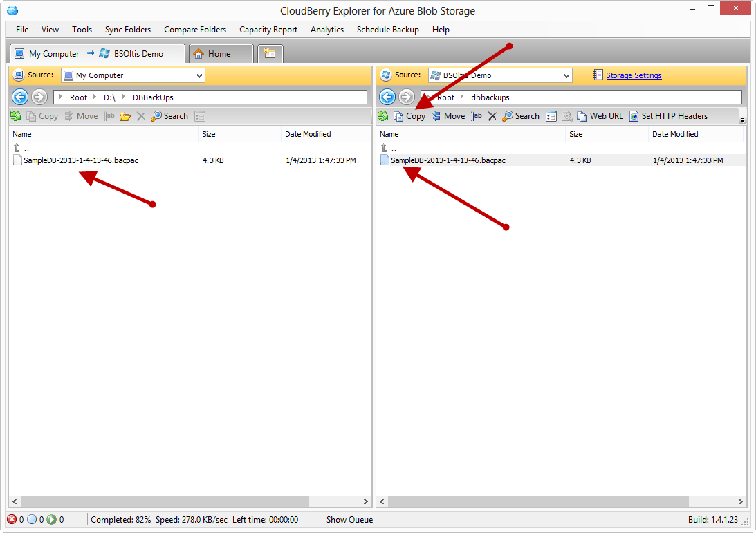Open the Help menu
Image resolution: width=756 pixels, height=533 pixels.
441,30
